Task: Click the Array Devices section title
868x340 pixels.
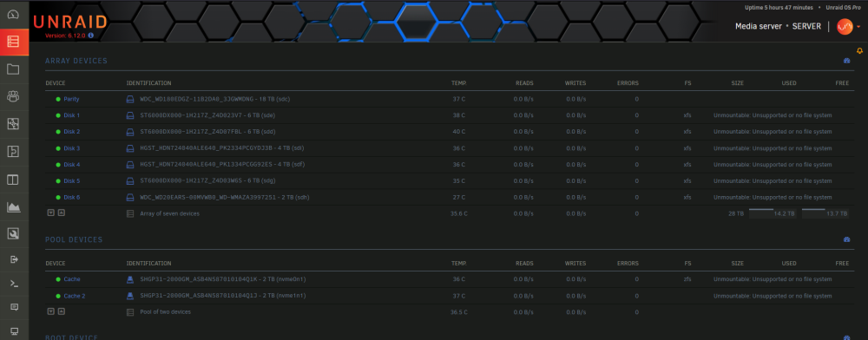Action: pyautogui.click(x=76, y=61)
